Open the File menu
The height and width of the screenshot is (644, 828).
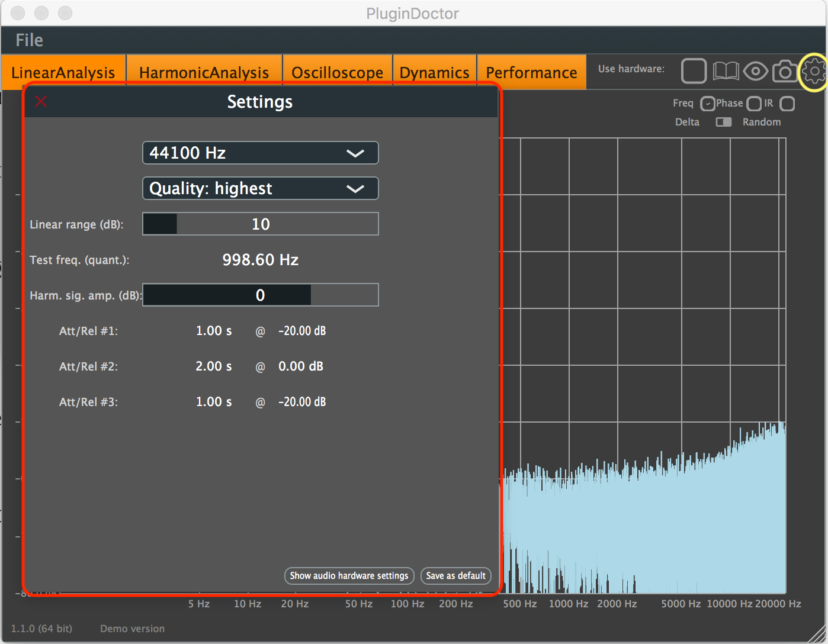point(29,40)
